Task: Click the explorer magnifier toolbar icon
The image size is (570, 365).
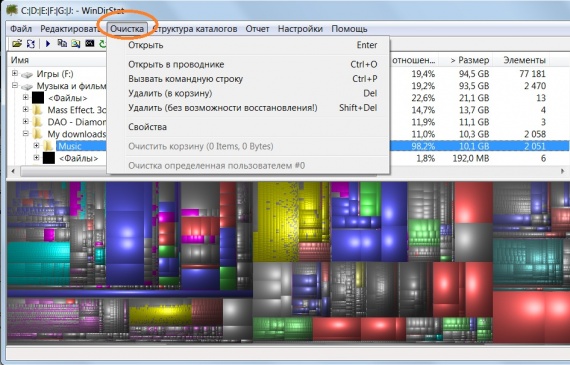Action: 76,44
